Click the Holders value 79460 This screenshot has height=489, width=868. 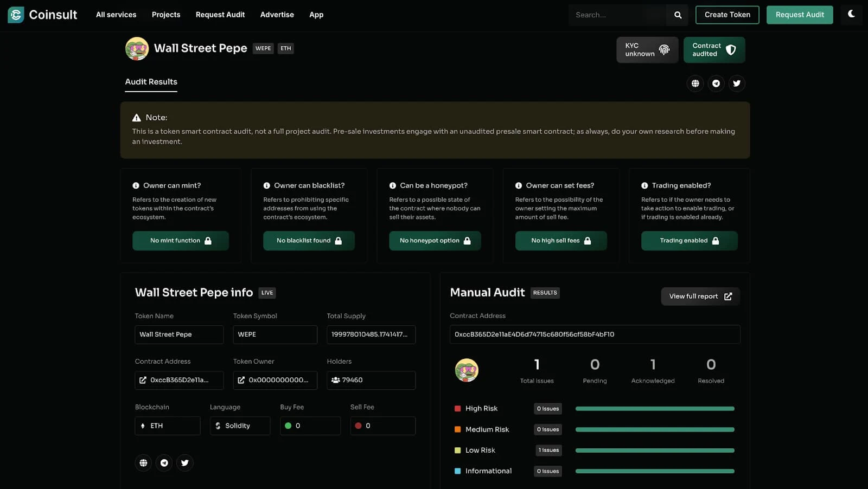[x=352, y=381]
